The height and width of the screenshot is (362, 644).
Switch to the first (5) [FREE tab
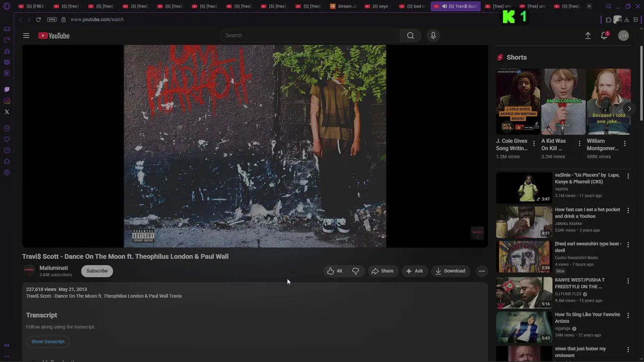[32, 7]
